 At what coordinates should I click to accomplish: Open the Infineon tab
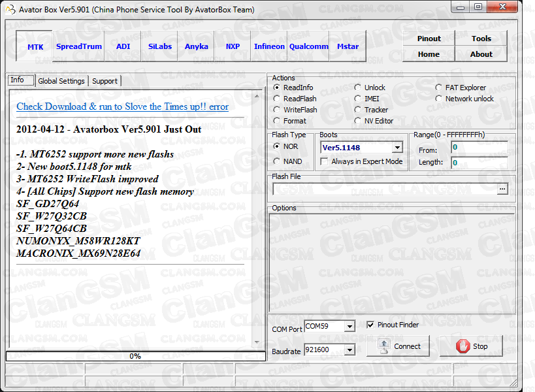click(x=269, y=46)
